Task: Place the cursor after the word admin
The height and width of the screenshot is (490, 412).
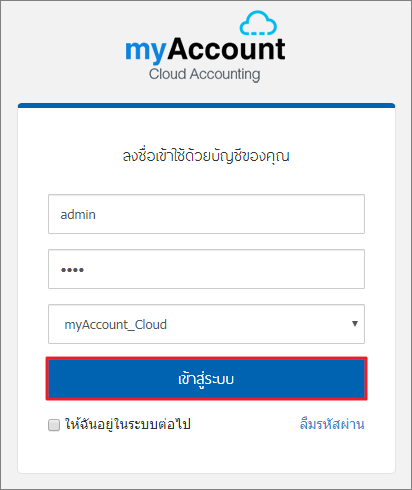Action: (97, 215)
